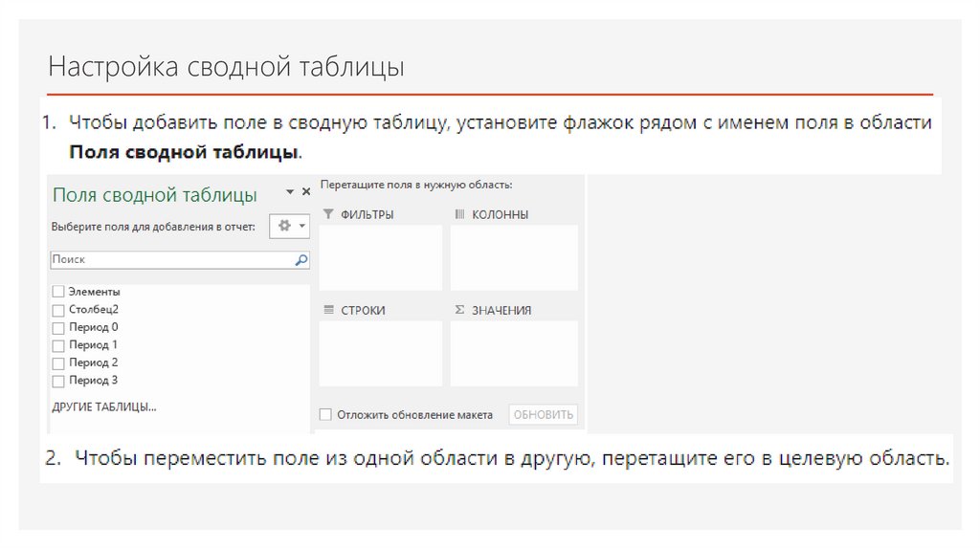Check the Столбец2 field checkbox
This screenshot has height=549, width=980.
[58, 310]
